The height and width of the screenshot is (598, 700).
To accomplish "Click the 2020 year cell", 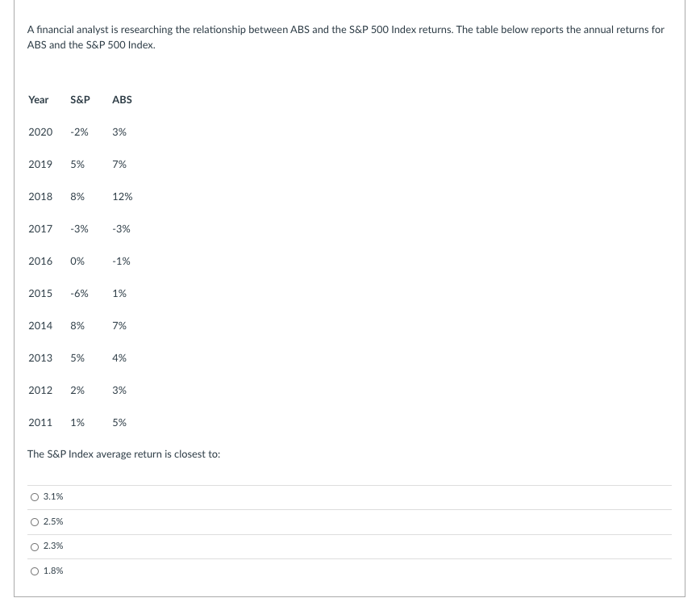I will 40,132.
